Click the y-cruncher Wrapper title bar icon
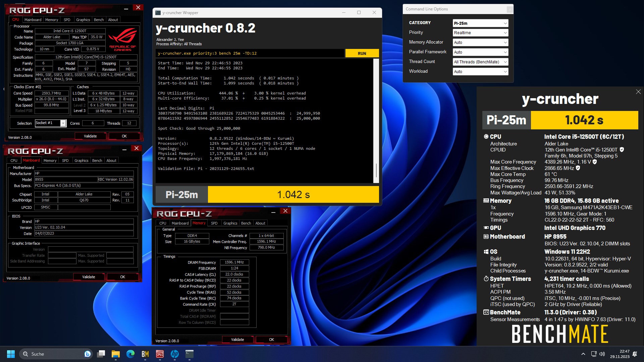 pos(158,13)
